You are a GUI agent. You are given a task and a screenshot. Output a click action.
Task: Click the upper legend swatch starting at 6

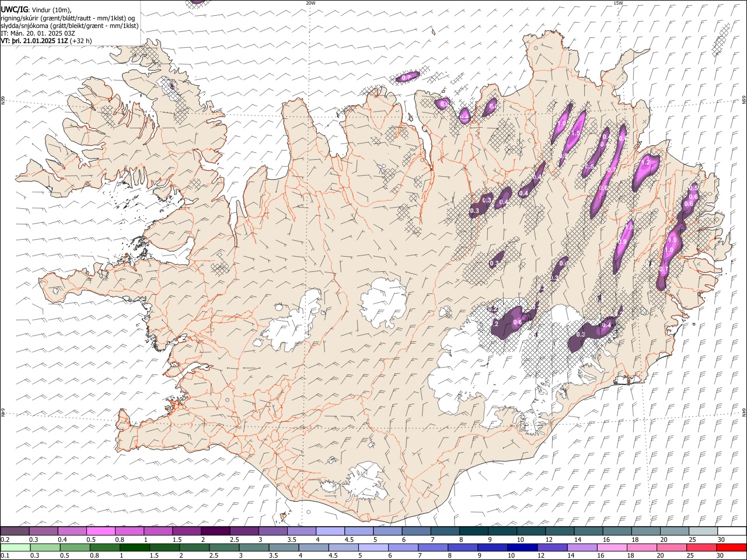coord(416,531)
